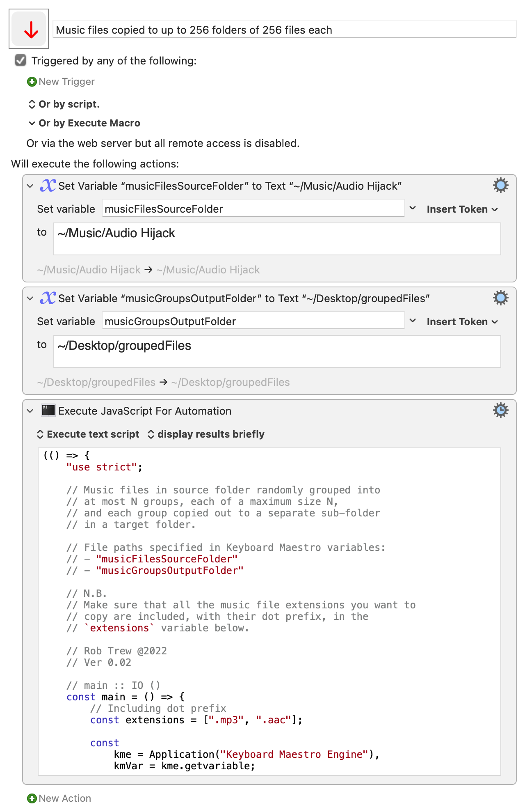Open variable chooser next to the musicFilesSourceFolder field

coord(413,208)
